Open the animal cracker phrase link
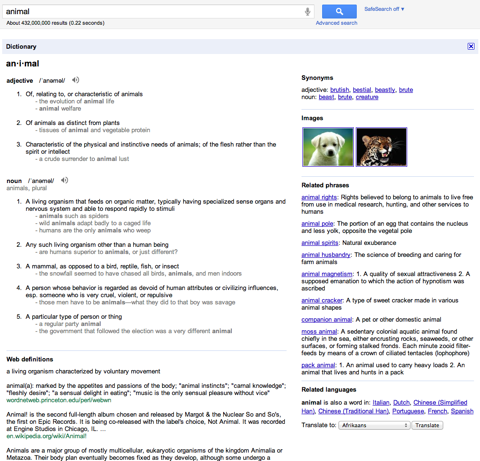Screen dimensions: 480x461 (322, 301)
